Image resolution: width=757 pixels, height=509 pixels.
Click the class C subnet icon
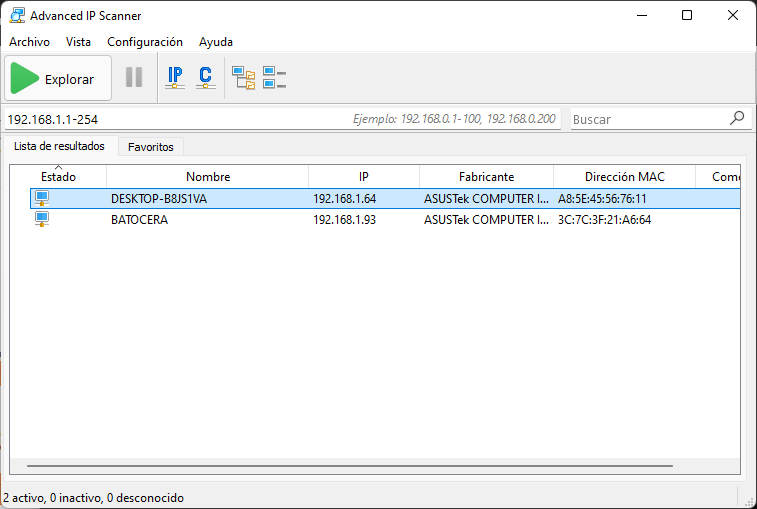[x=206, y=77]
